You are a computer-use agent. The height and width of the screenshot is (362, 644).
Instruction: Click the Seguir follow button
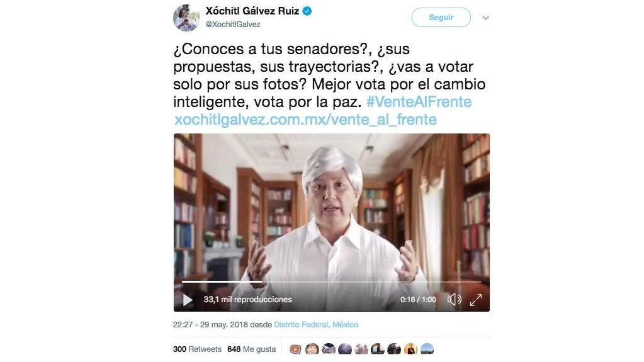(x=441, y=17)
